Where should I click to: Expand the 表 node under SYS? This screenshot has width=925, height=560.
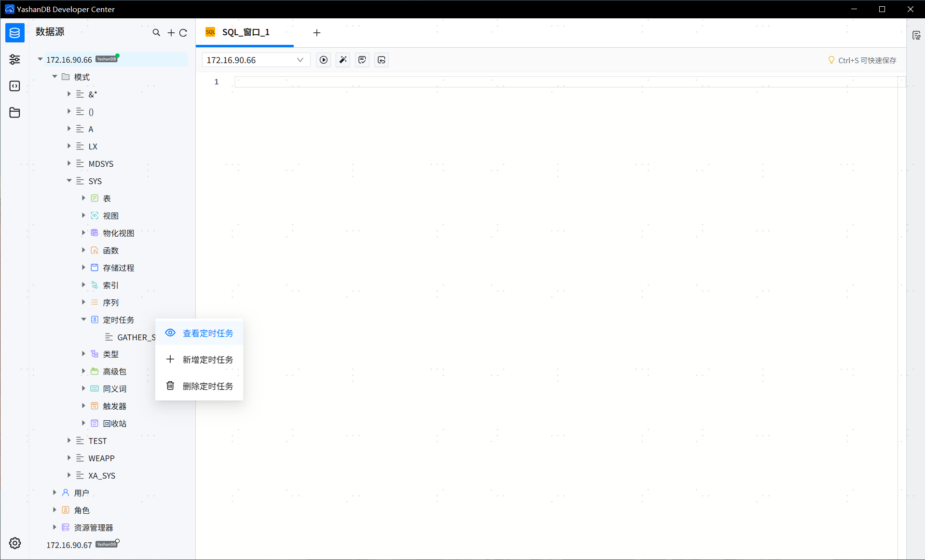coord(83,198)
